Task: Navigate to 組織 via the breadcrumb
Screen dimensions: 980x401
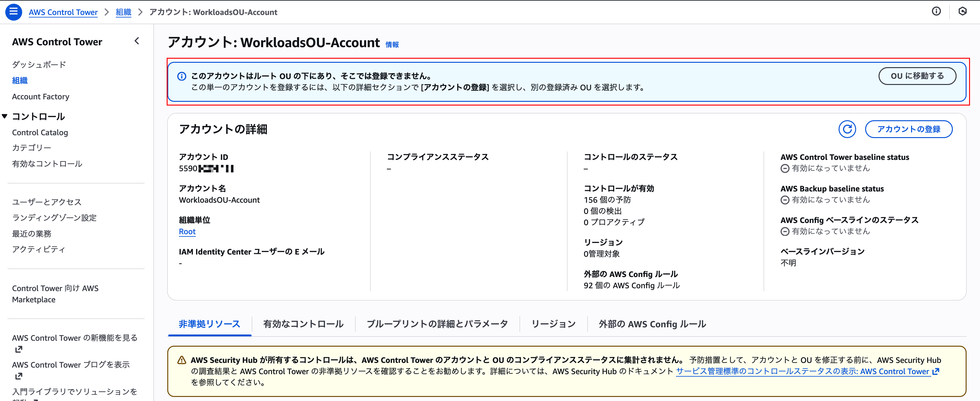Action: (123, 12)
